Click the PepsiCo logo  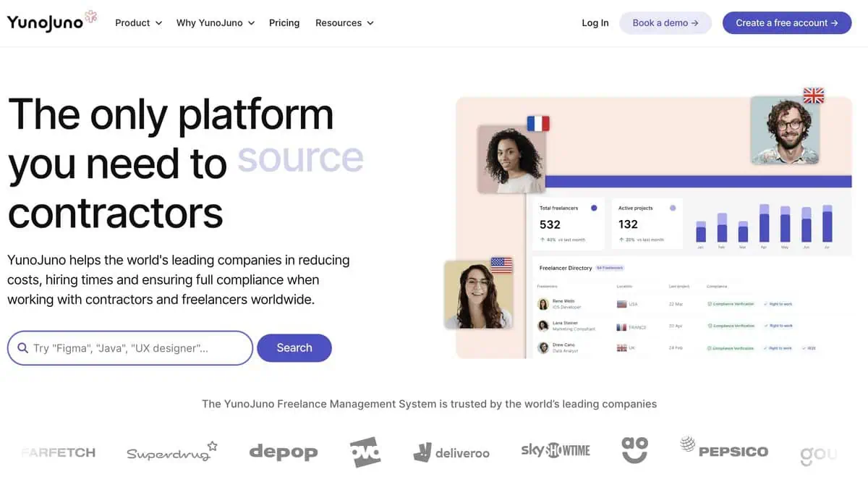pos(725,449)
